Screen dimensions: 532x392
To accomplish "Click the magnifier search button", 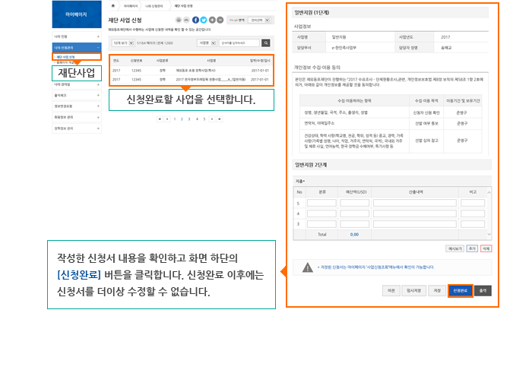I will tap(266, 43).
